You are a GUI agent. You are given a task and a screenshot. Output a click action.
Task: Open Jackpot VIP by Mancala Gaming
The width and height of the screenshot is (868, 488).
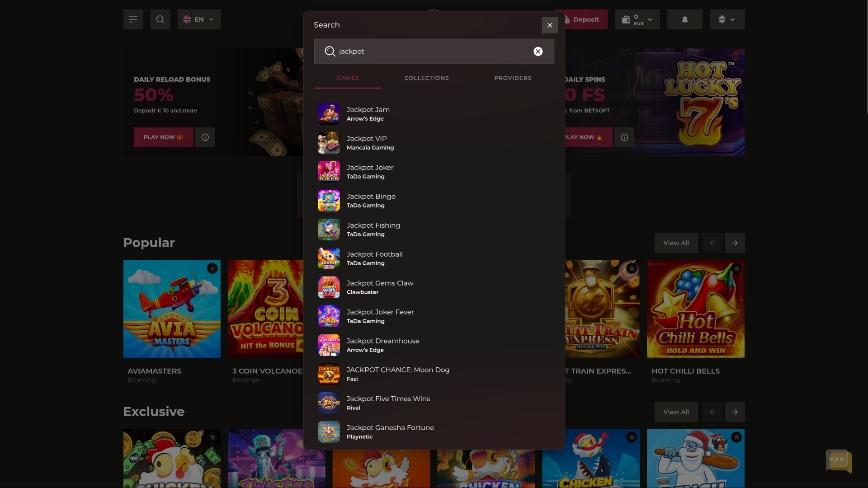pos(434,143)
